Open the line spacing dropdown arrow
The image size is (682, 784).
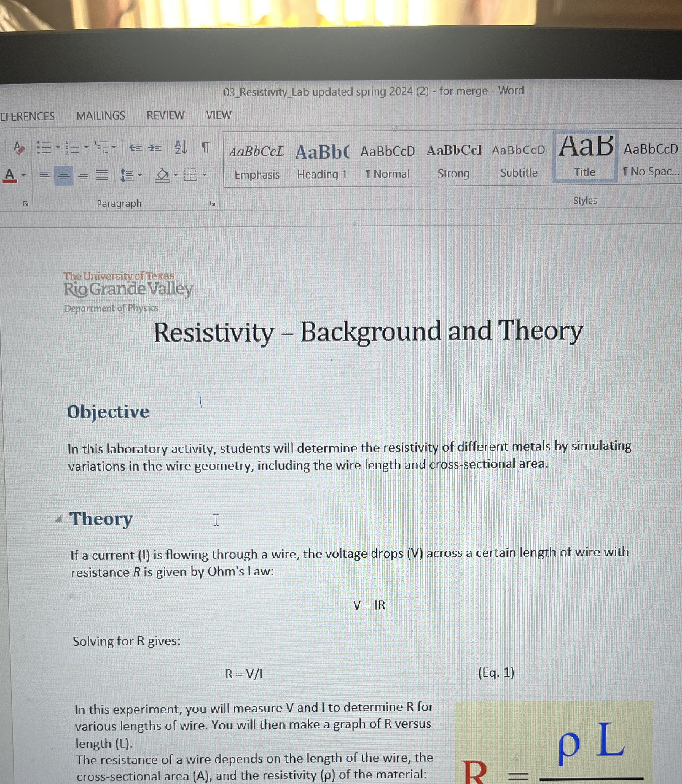point(140,175)
